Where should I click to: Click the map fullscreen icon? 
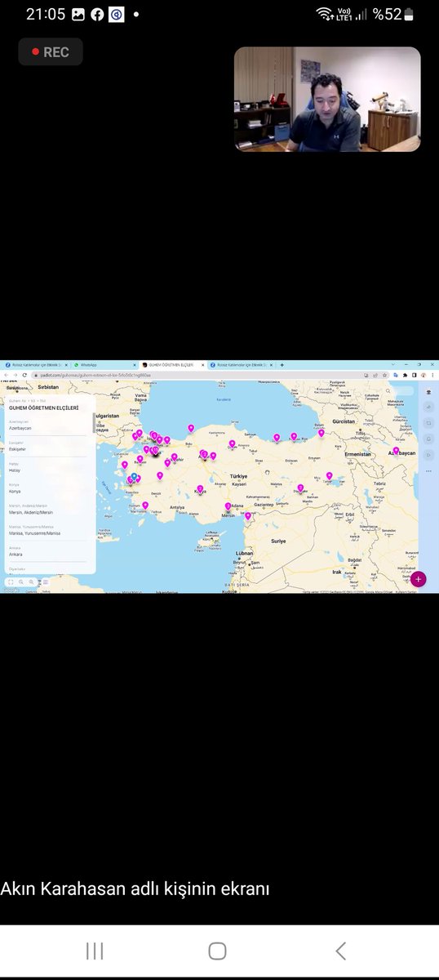(11, 582)
